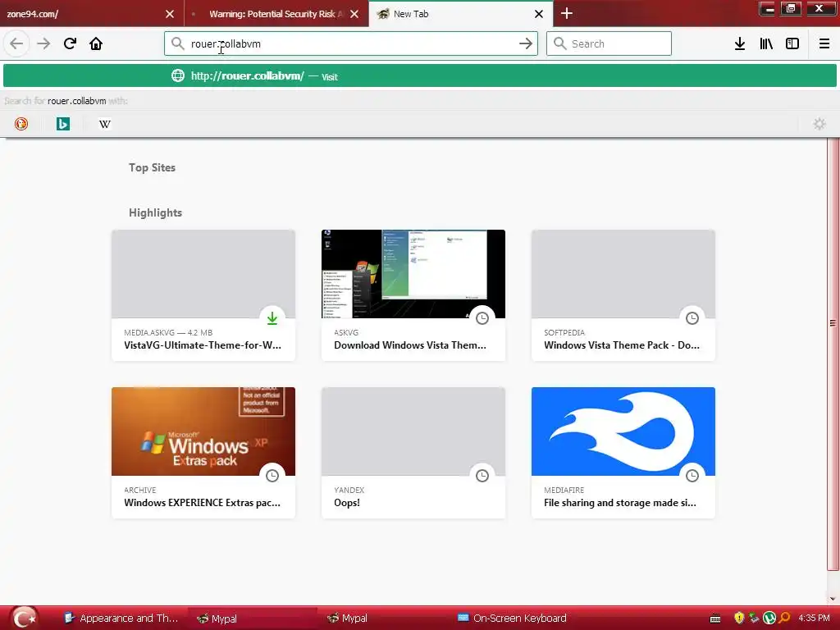The height and width of the screenshot is (630, 840).
Task: Select the New Tab tab
Action: point(455,14)
